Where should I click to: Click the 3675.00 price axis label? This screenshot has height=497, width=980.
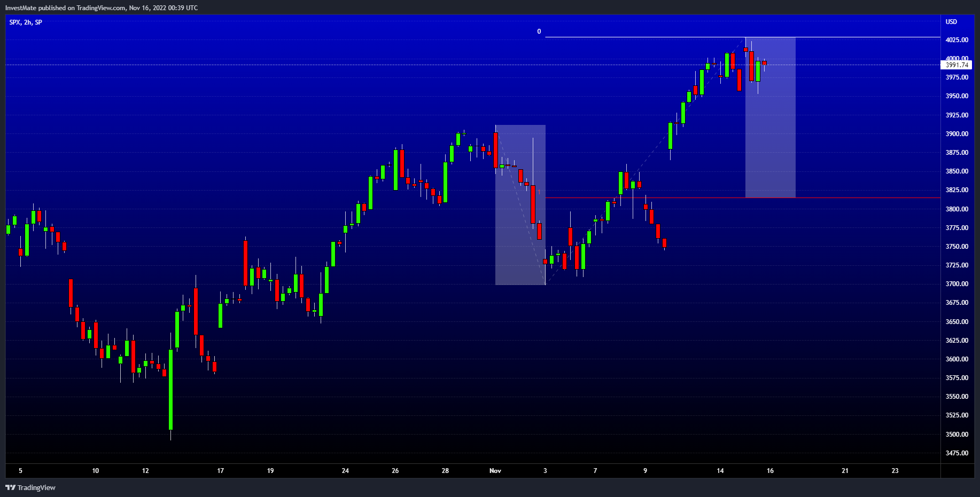click(956, 303)
